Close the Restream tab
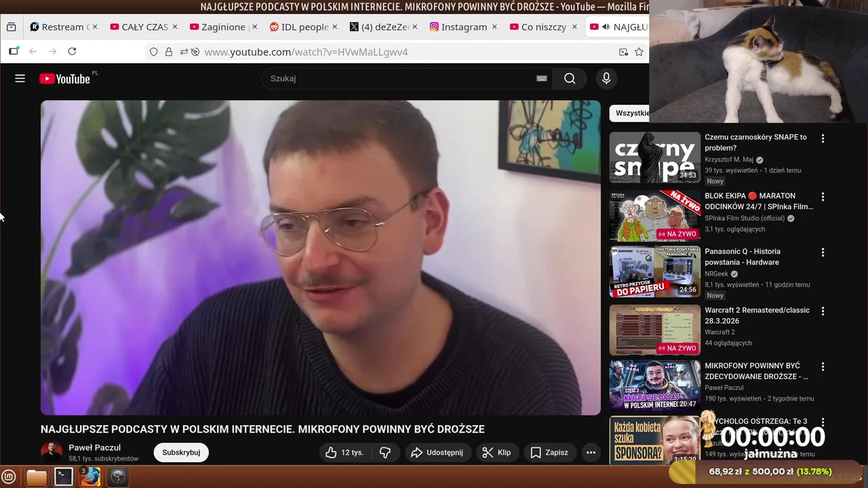Image resolution: width=868 pixels, height=488 pixels. 95,27
